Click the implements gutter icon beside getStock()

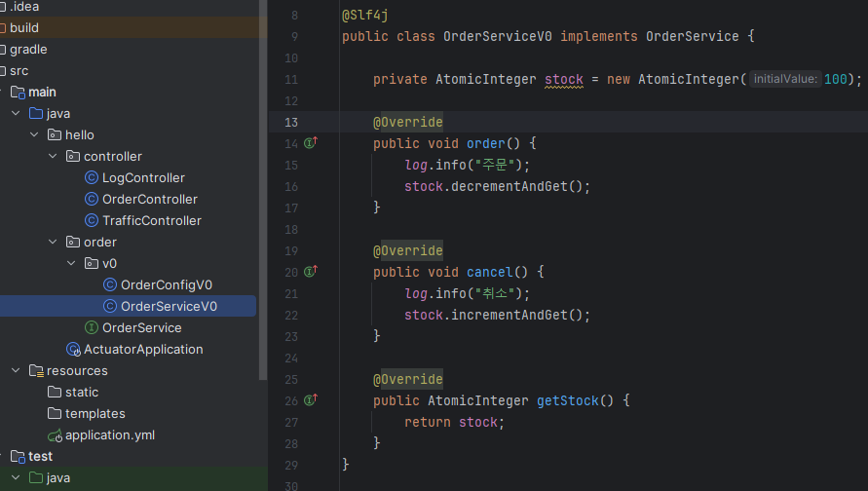(x=311, y=399)
